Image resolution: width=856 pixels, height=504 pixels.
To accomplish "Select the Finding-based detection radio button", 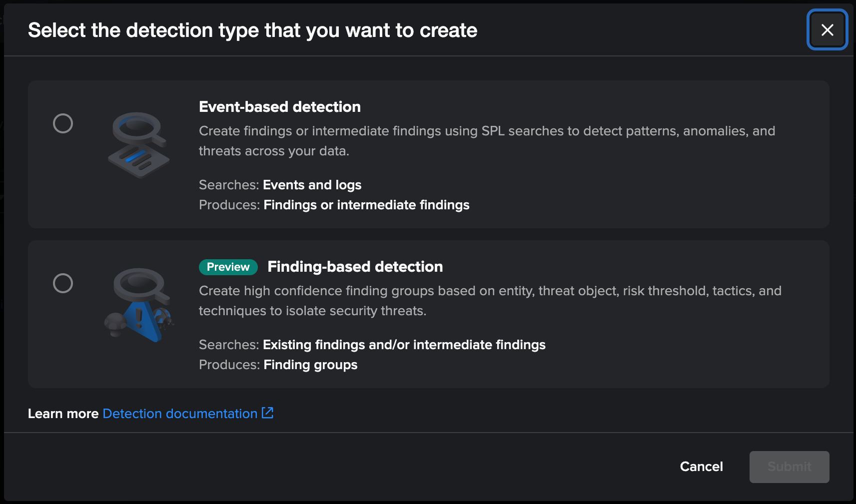I will coord(63,283).
